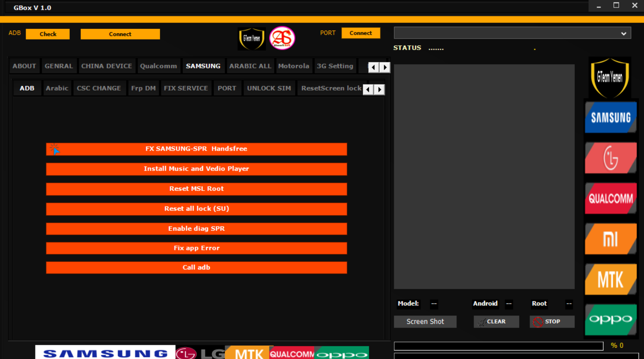Viewport: 644px width, 359px height.
Task: Click STOP button with red icon
Action: coord(552,322)
